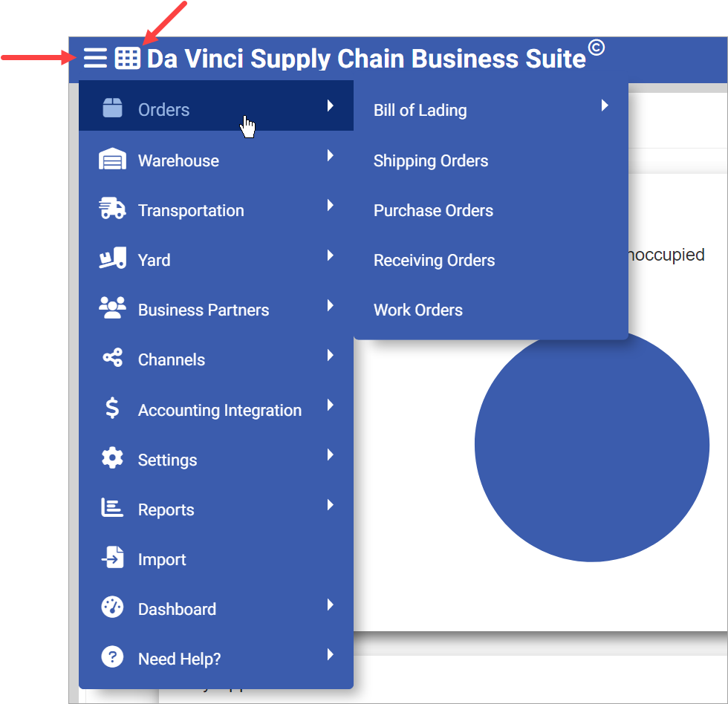Choose Work Orders in the Orders submenu
This screenshot has height=704, width=728.
417,310
